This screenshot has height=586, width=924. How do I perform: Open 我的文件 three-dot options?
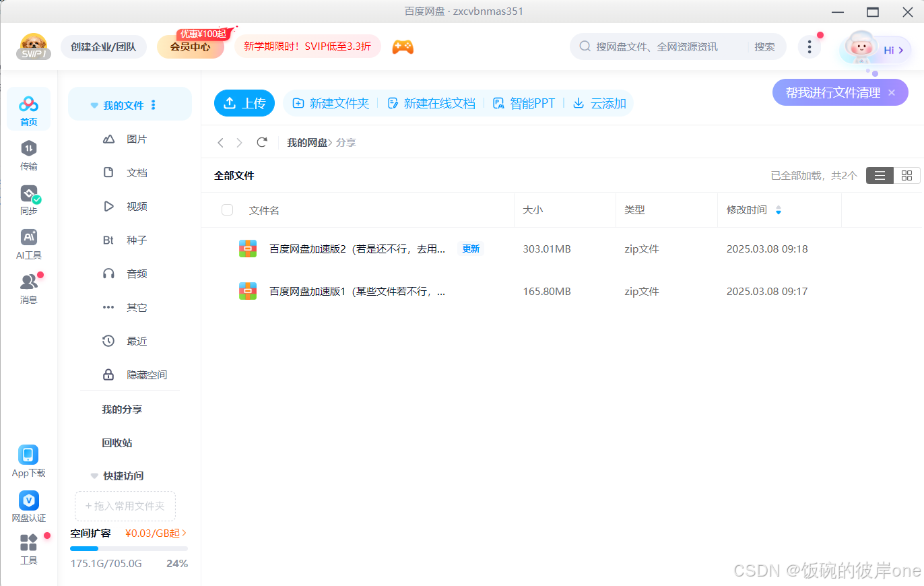coord(154,105)
